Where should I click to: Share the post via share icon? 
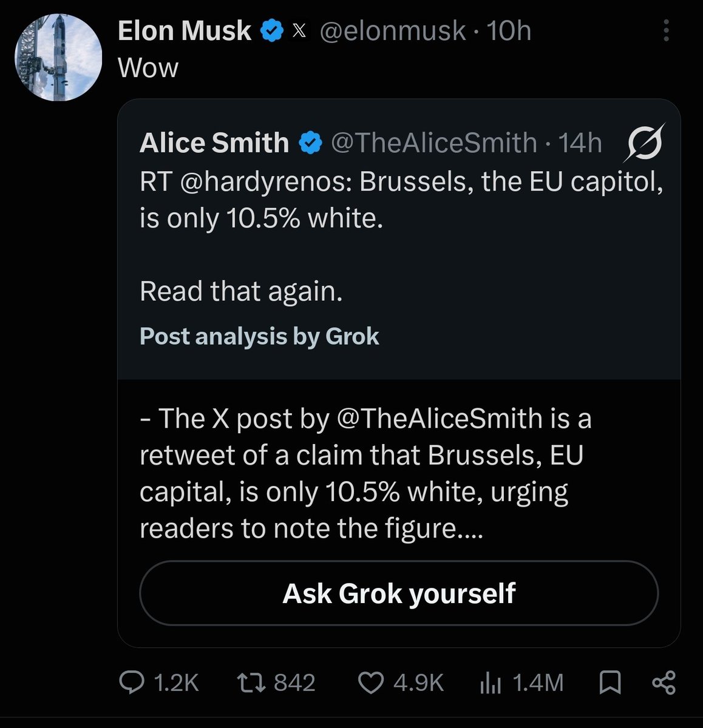(664, 683)
